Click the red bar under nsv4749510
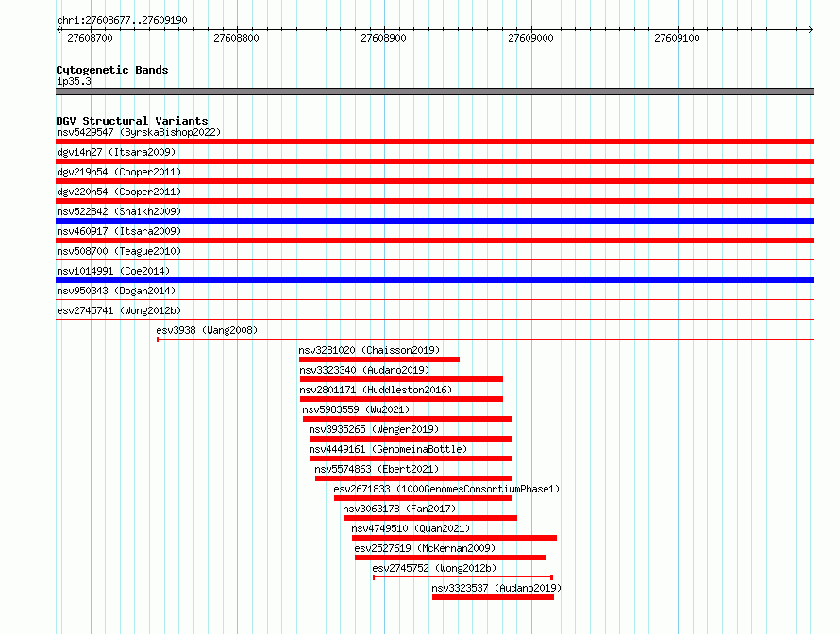Screen dimensions: 840x634 (454, 538)
